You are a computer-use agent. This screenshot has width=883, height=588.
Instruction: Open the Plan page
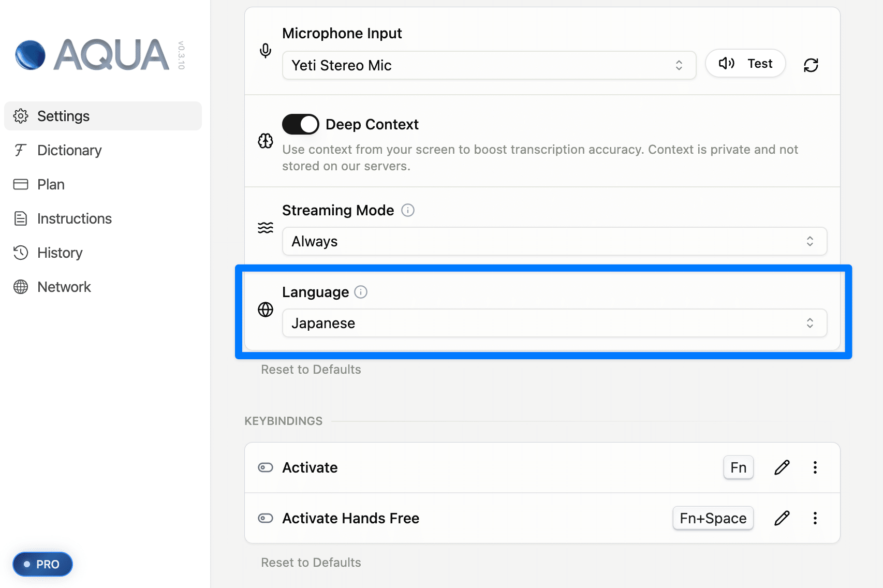tap(51, 184)
